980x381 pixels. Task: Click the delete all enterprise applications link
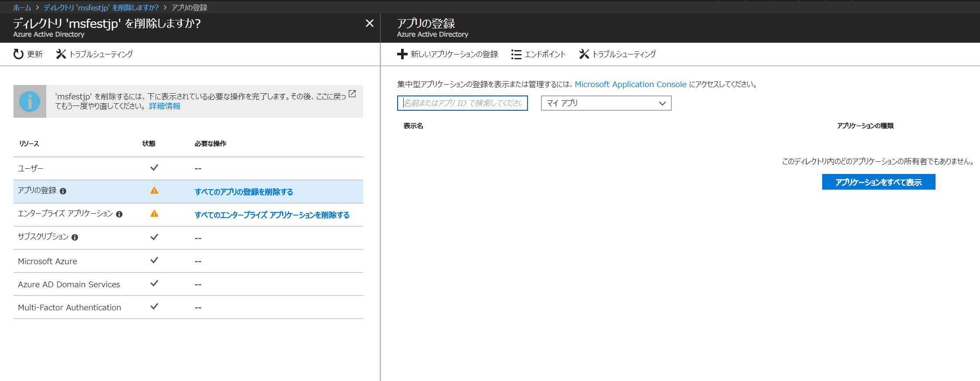(272, 215)
